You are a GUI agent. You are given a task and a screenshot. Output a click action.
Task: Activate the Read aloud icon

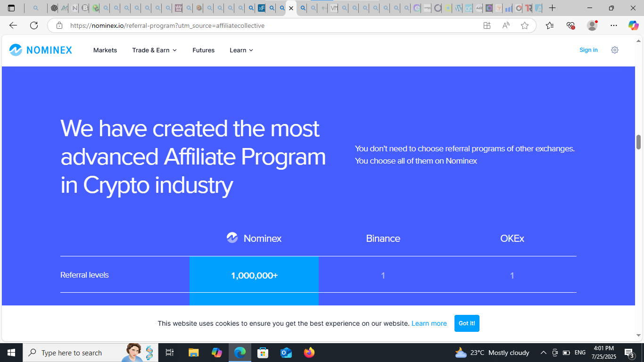pos(506,25)
